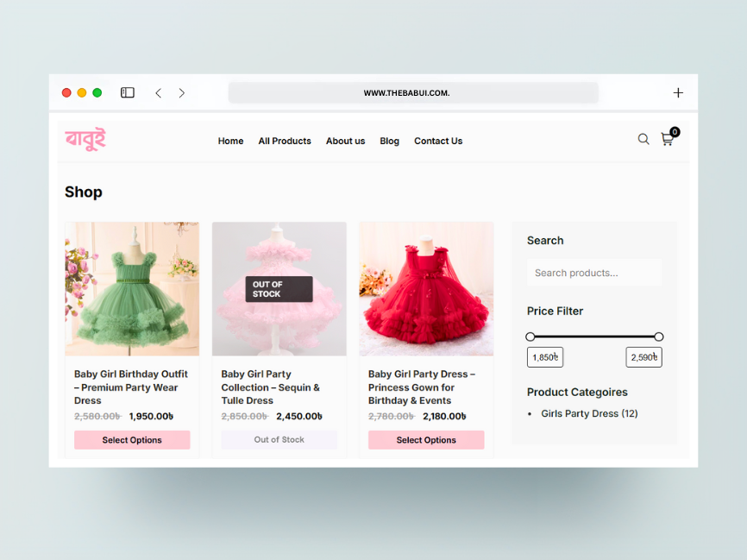Open Girls Party Dress category link
The height and width of the screenshot is (560, 747).
[x=589, y=413]
